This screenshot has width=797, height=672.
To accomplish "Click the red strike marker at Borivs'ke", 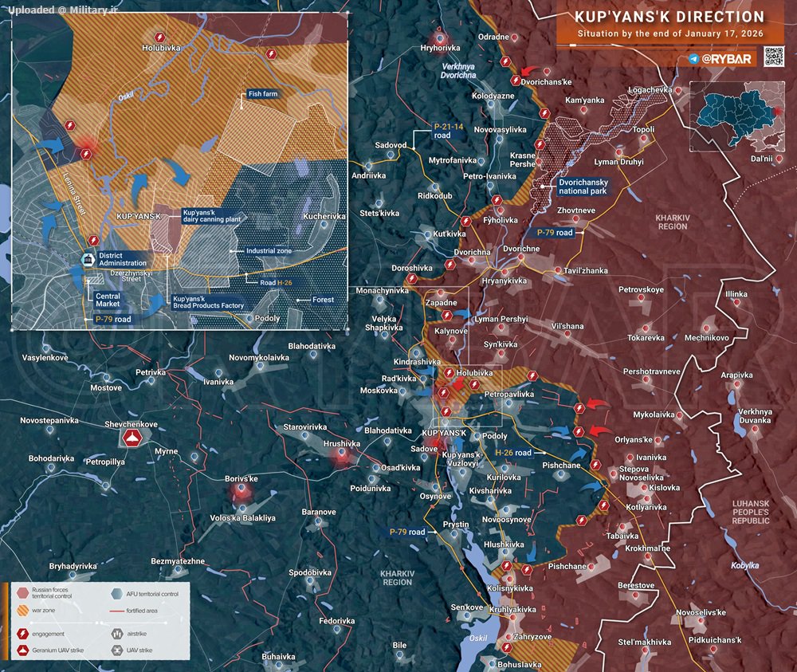I will (x=241, y=489).
